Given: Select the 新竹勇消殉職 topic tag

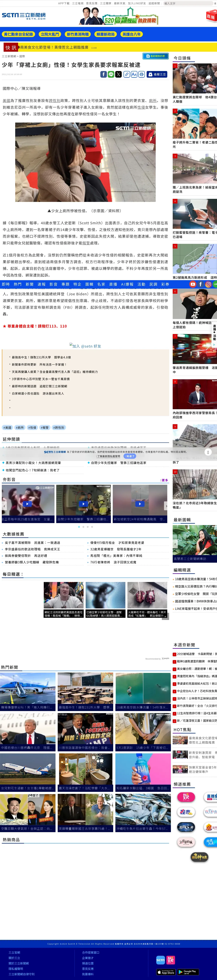Looking at the screenshot, I should click(x=78, y=34).
